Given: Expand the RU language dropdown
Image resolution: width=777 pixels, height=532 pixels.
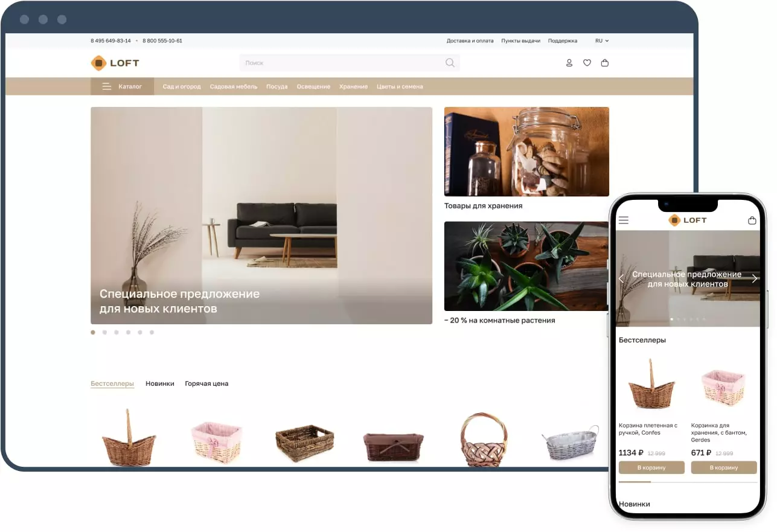Looking at the screenshot, I should 602,41.
